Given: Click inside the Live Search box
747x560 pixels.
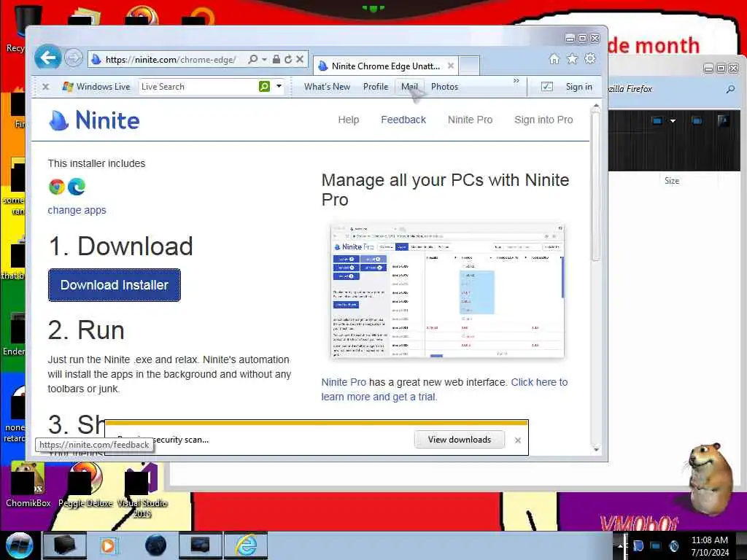Looking at the screenshot, I should tap(198, 87).
